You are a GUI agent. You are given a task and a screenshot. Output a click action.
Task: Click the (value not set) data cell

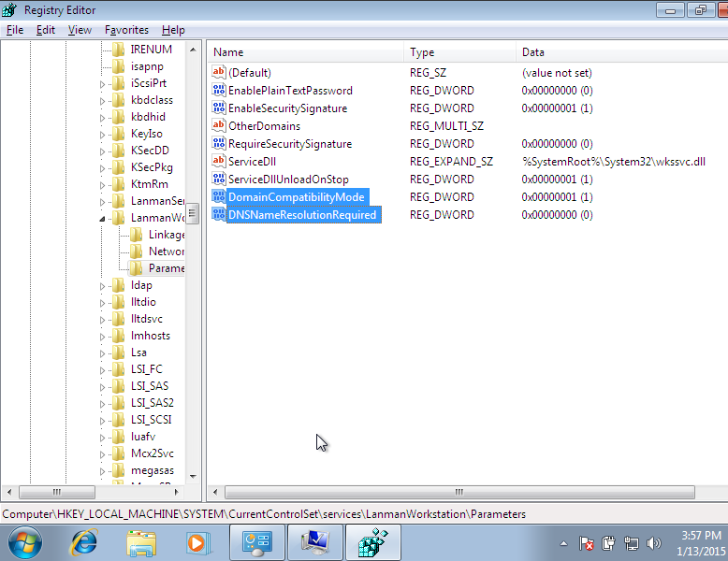[x=557, y=73]
